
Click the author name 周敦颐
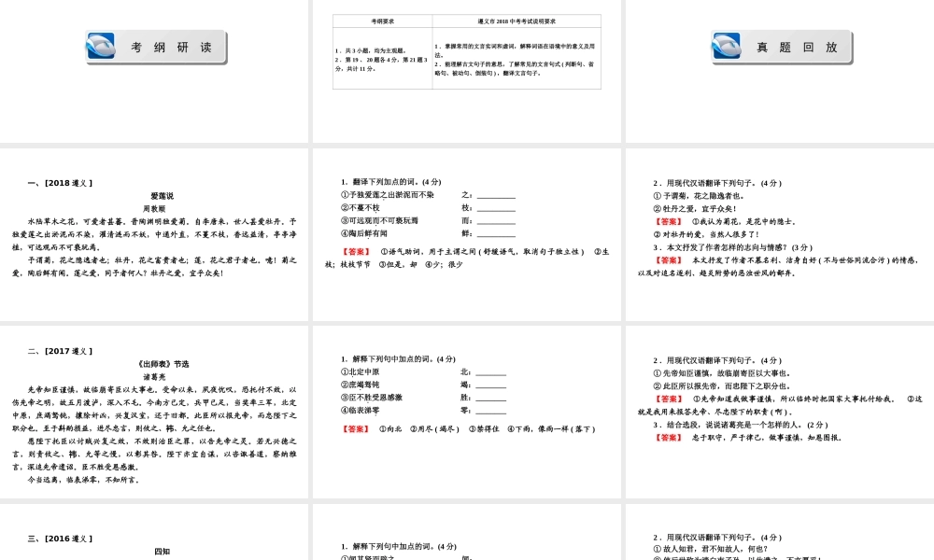tap(154, 209)
